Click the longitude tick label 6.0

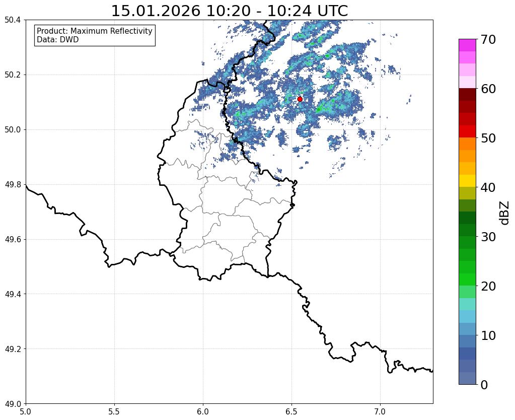pyautogui.click(x=203, y=411)
